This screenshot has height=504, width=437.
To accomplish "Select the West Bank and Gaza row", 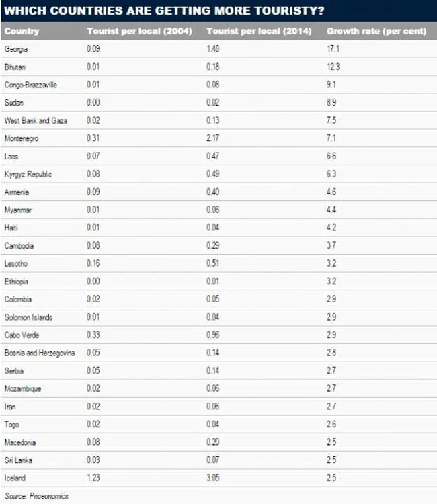I will pyautogui.click(x=218, y=120).
